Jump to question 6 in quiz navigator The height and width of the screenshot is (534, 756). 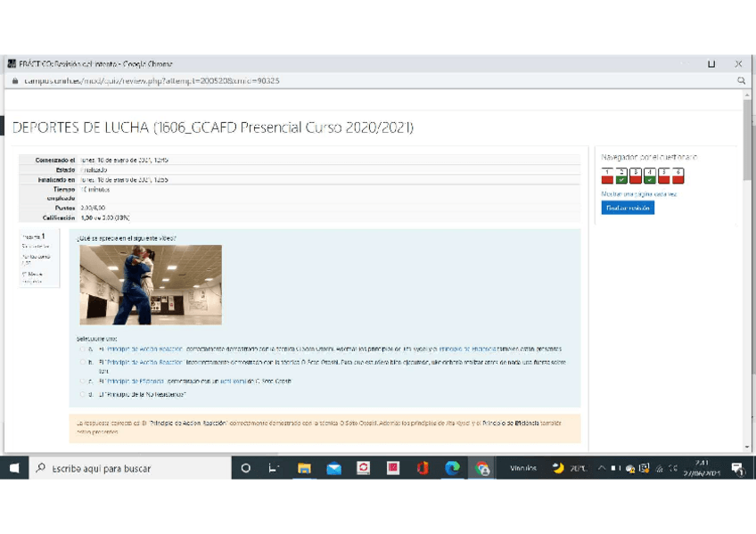click(x=678, y=174)
